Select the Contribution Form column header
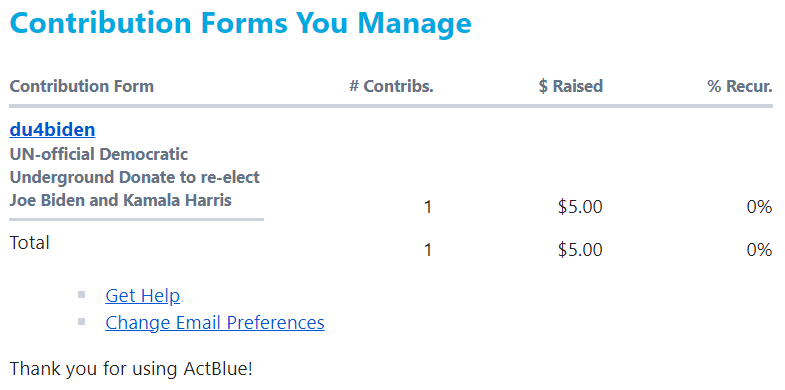The image size is (785, 390). point(82,86)
